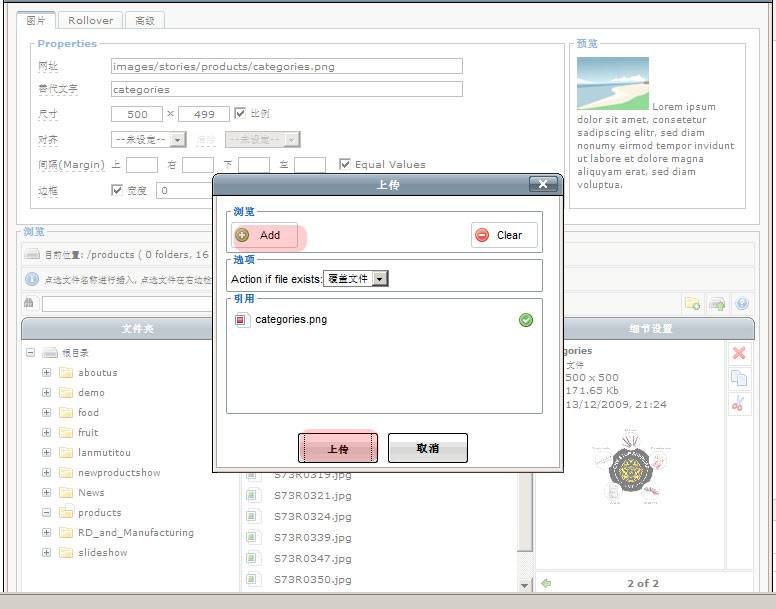The image size is (776, 609).
Task: Switch to the Rollover tab
Action: [91, 20]
